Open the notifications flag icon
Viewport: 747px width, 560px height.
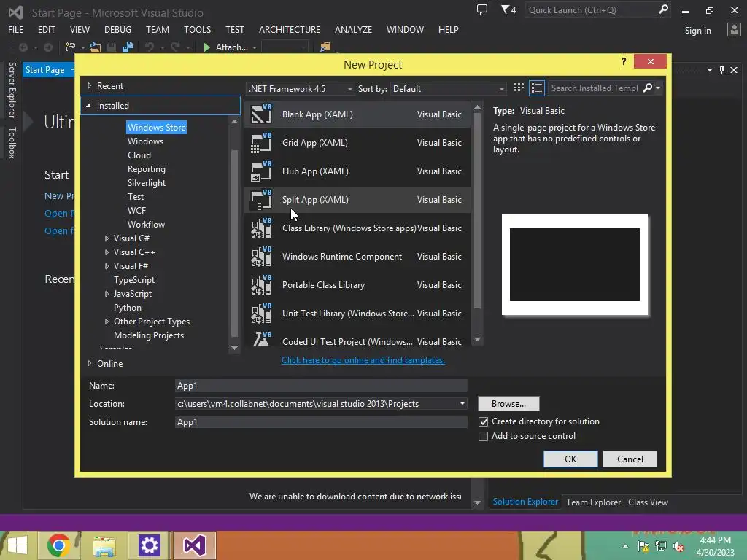tap(508, 9)
